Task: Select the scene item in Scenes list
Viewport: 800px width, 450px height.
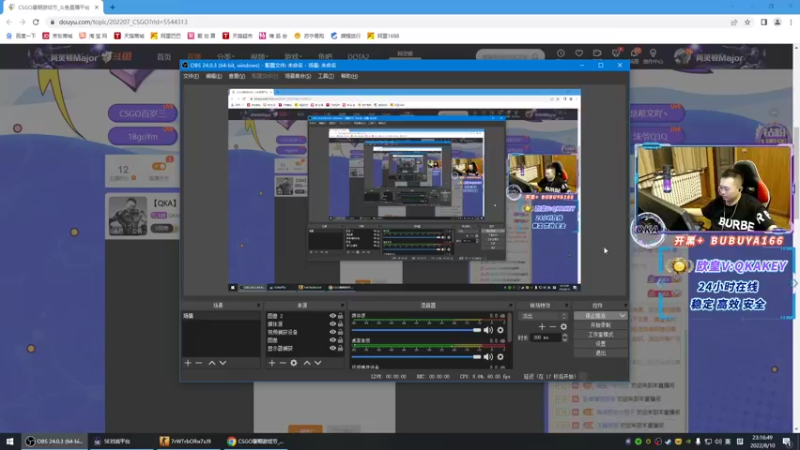Action: 220,316
